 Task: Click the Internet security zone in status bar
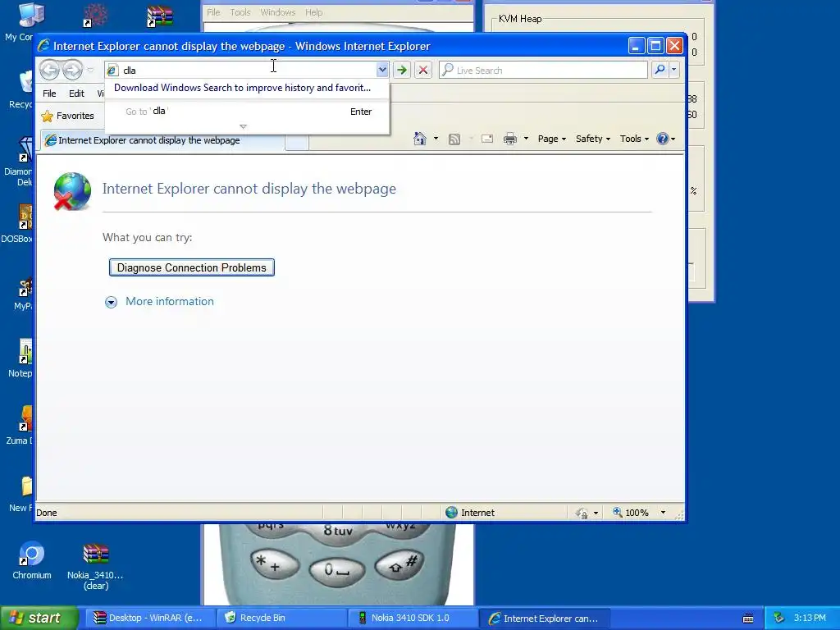[x=470, y=513]
